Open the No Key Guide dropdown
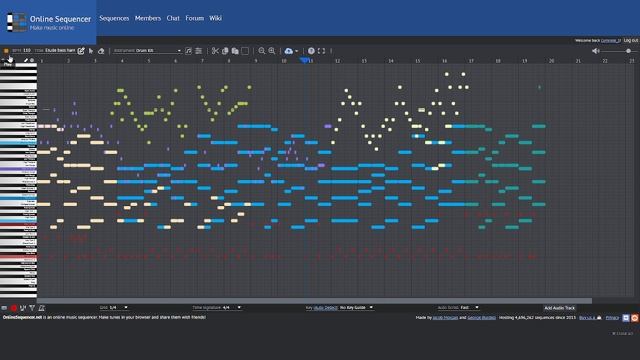This screenshot has width=640, height=360. [x=357, y=307]
